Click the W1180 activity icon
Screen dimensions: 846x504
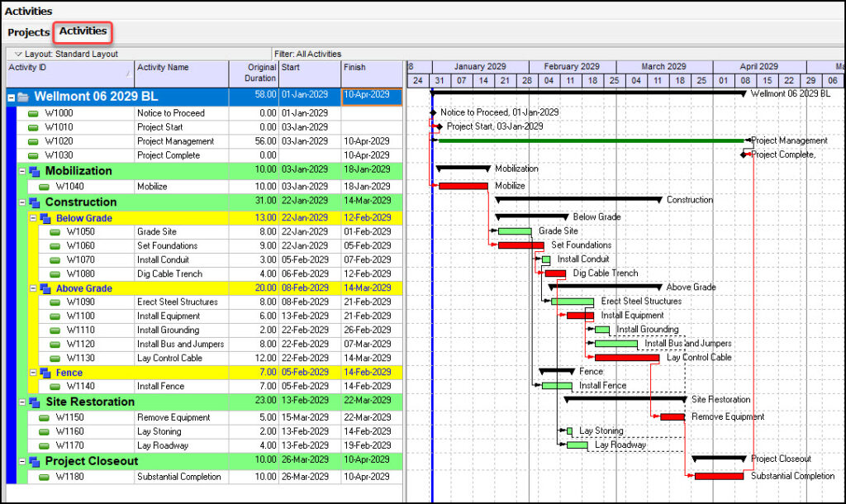pyautogui.click(x=45, y=477)
